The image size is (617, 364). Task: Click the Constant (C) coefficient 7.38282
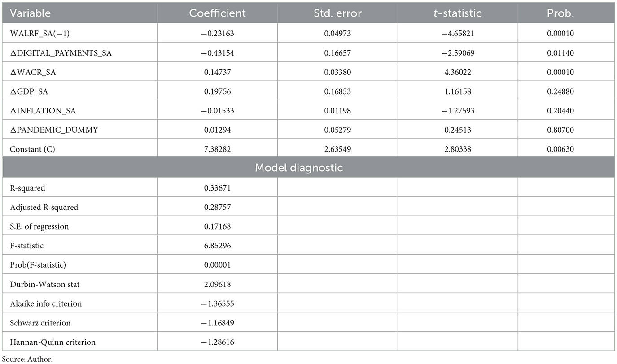pyautogui.click(x=217, y=149)
